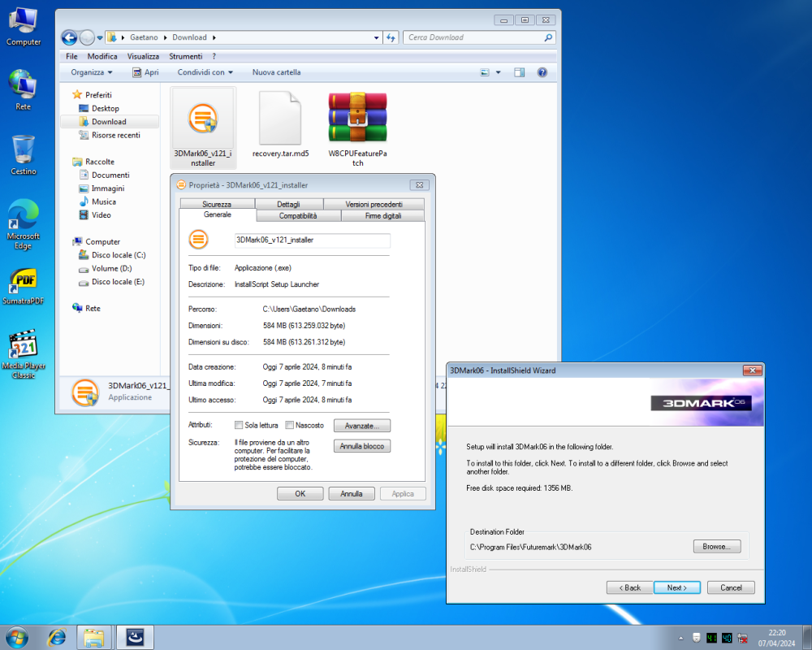Enable the Nascosto attribute checkbox
Viewport: 812px width, 650px height.
coord(290,424)
